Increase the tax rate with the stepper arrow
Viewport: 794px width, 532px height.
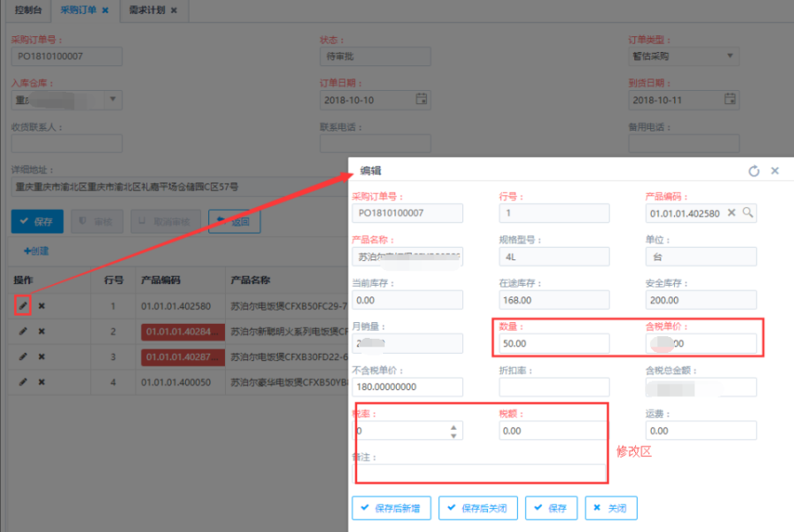[x=454, y=427]
